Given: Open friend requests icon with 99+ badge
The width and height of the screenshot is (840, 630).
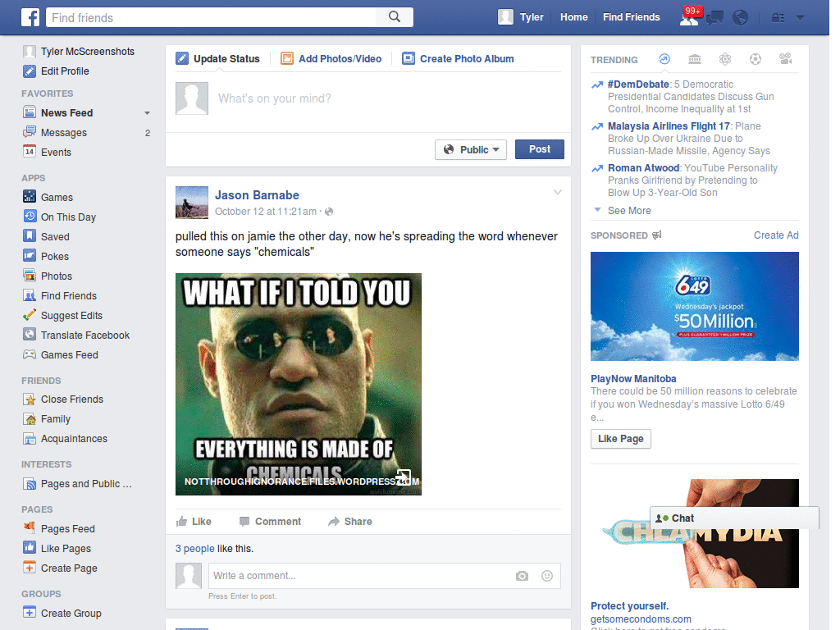Looking at the screenshot, I should (689, 17).
